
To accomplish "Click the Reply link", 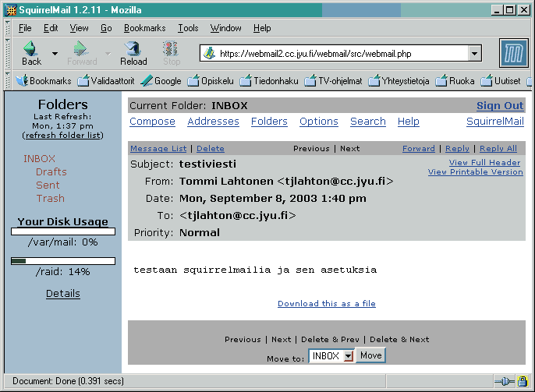I will 458,149.
